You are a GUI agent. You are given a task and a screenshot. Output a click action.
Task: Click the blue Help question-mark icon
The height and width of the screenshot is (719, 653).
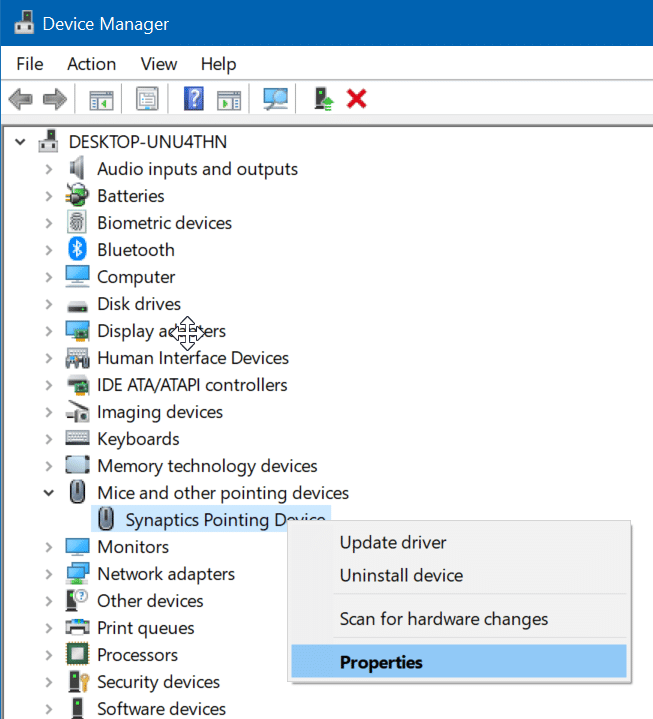194,99
